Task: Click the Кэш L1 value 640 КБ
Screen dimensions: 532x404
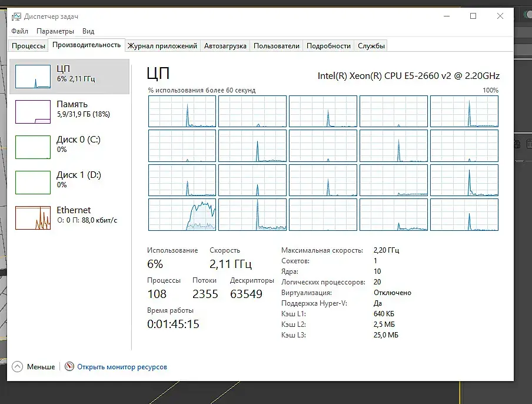Action: [x=384, y=314]
